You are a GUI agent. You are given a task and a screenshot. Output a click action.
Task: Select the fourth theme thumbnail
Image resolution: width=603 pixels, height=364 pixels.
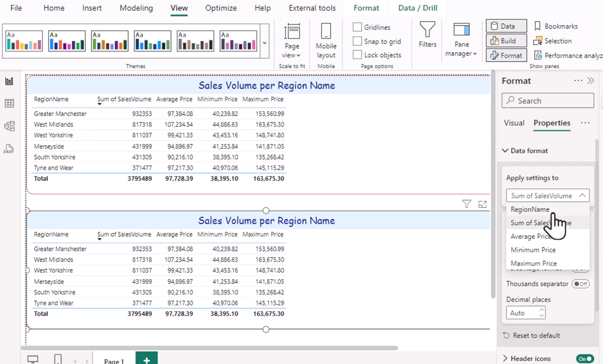tap(152, 41)
